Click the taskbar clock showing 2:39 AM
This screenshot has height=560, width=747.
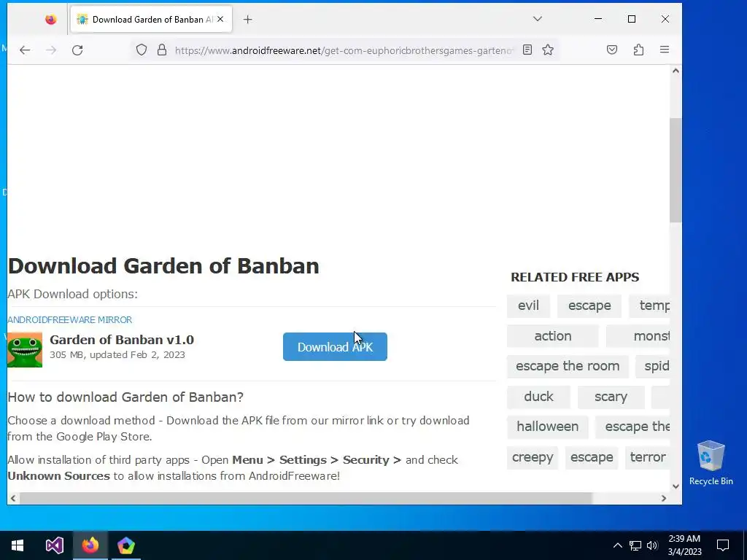click(x=684, y=545)
